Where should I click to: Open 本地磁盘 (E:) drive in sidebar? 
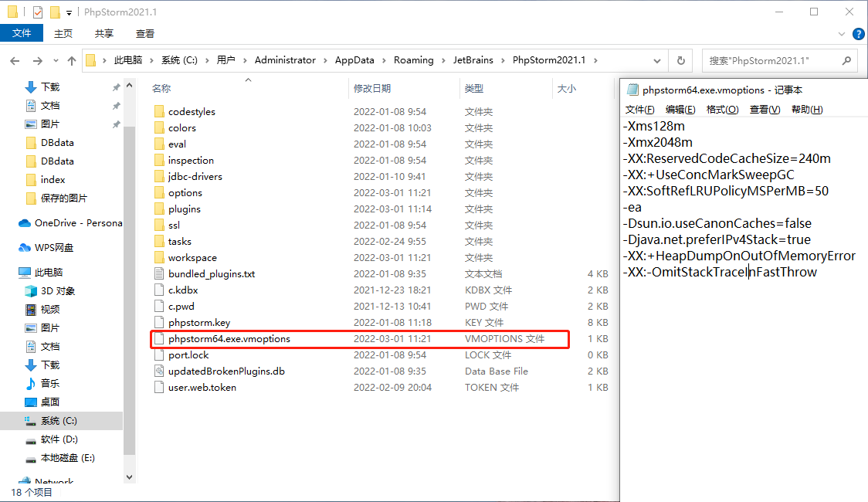[67, 458]
